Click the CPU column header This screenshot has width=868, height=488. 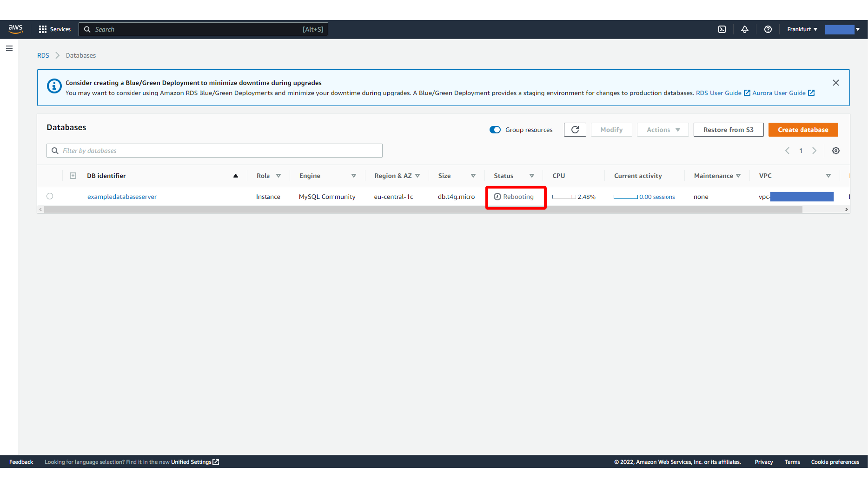point(558,176)
